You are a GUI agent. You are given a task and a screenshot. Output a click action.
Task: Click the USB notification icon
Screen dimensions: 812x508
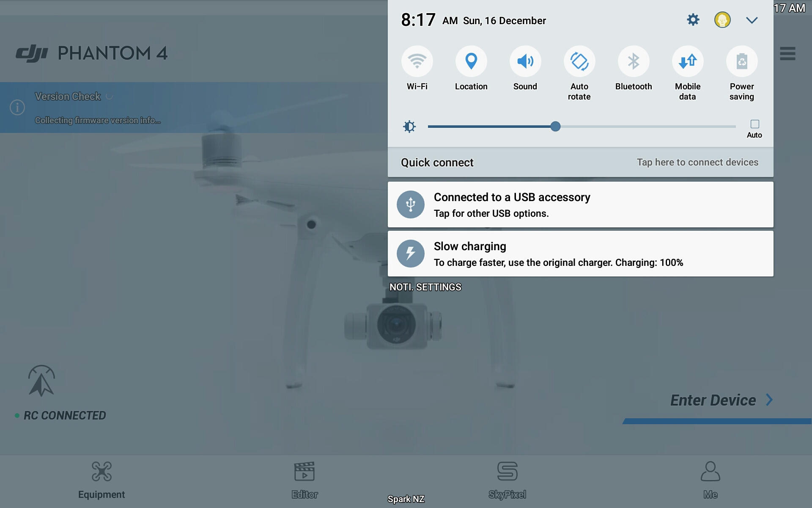(410, 204)
